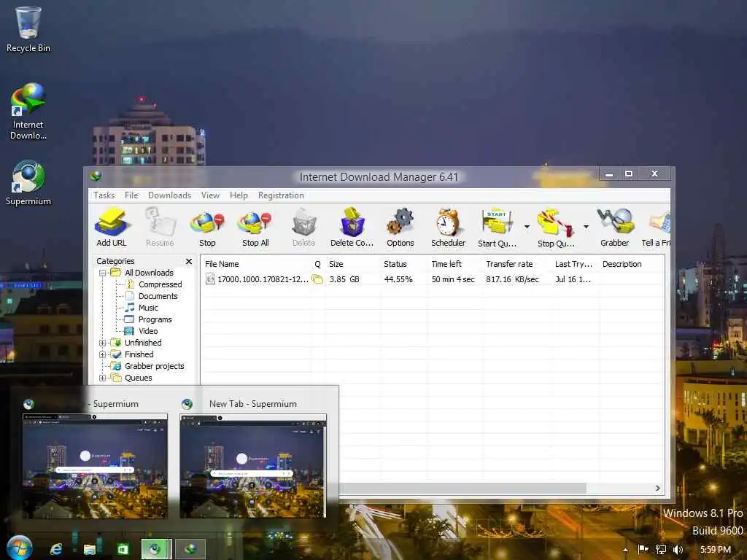Collapse the All Downloads tree node
Screen dimensions: 747x560
102,273
